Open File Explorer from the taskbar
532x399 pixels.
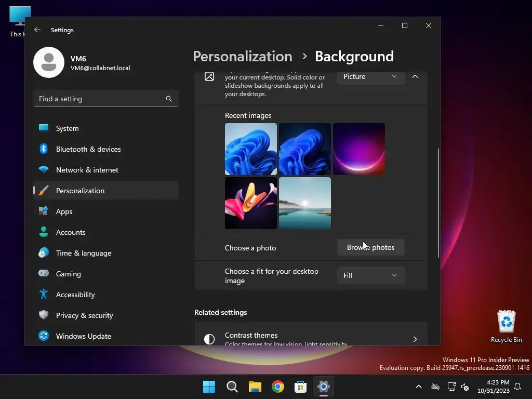click(x=255, y=387)
